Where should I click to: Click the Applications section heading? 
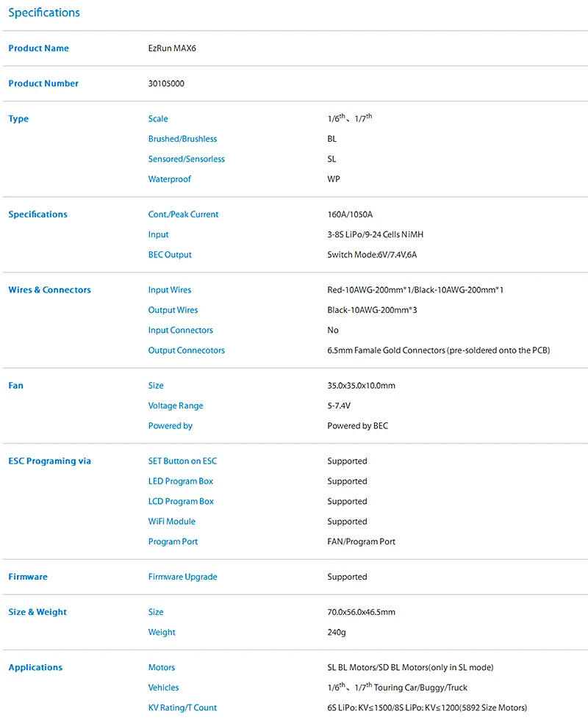pos(35,668)
